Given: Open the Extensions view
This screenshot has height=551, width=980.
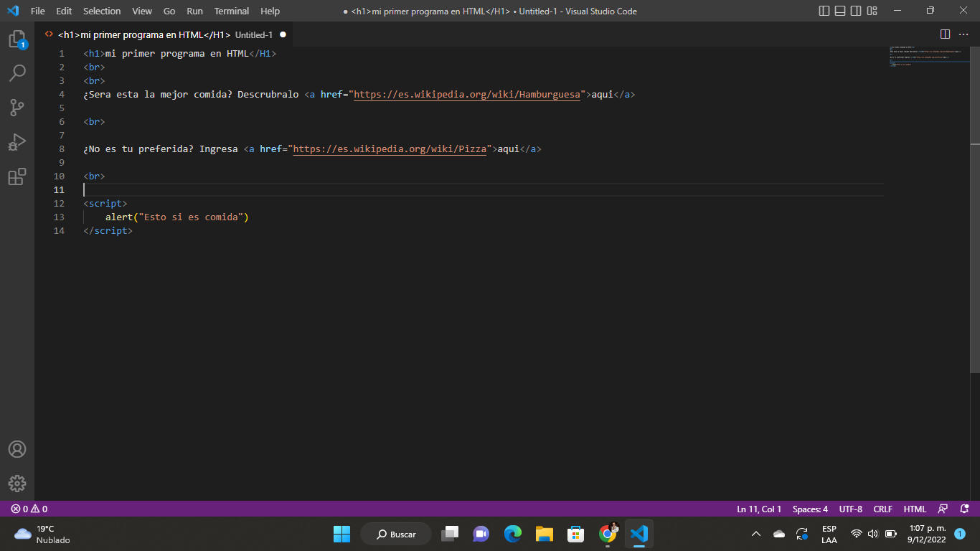Looking at the screenshot, I should tap(17, 176).
